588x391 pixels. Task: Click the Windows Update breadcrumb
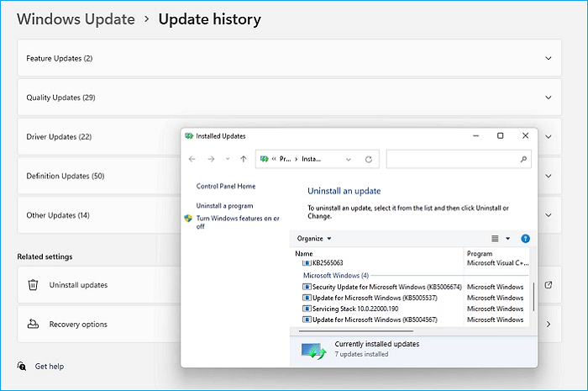(76, 18)
